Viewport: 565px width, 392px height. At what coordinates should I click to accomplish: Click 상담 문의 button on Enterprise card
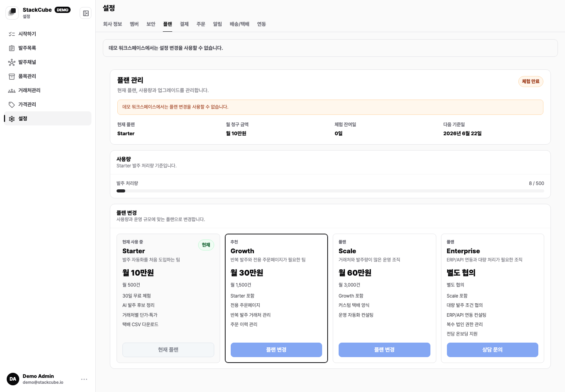point(492,350)
